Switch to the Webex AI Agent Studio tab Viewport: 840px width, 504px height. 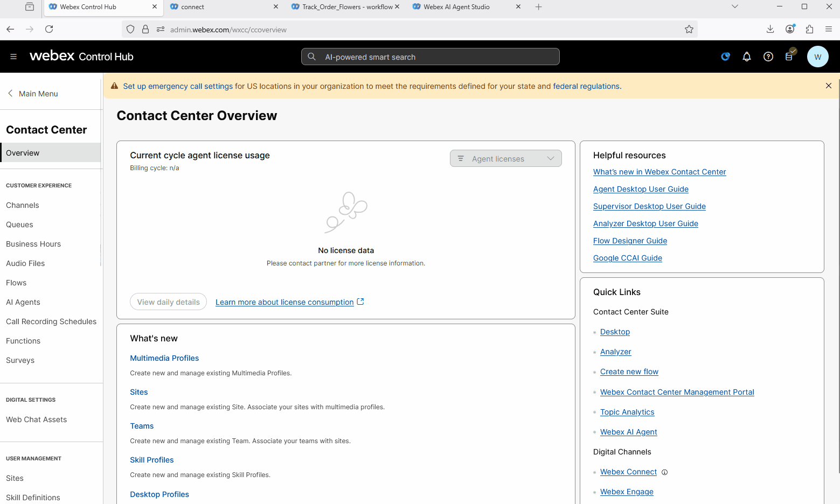[x=456, y=7]
